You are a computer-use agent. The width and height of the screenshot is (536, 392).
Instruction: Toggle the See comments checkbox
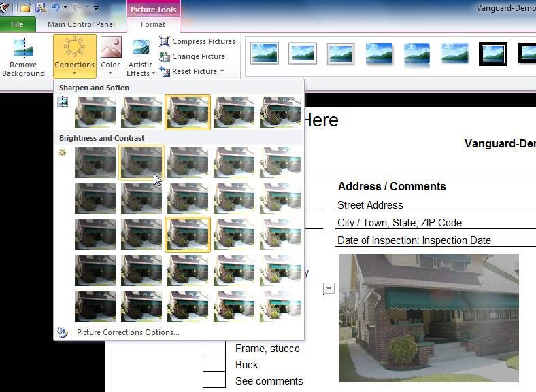click(x=214, y=381)
